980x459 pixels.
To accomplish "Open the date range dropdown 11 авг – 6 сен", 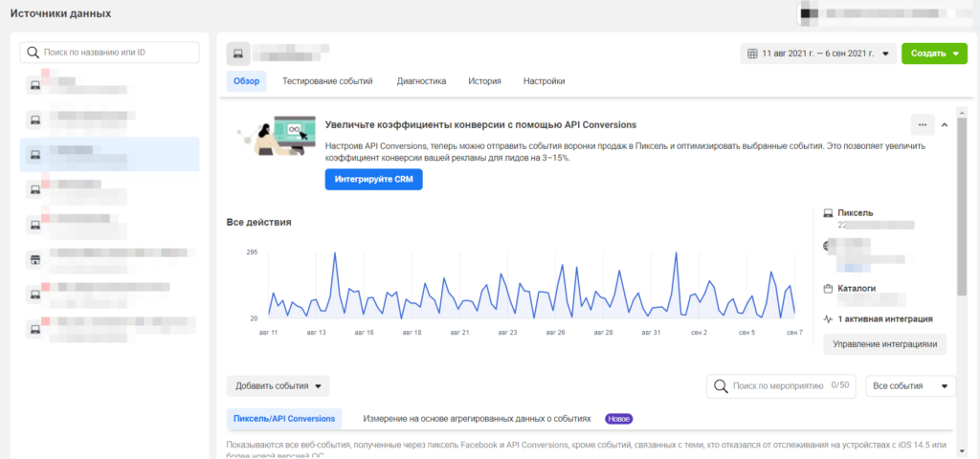I will [818, 54].
